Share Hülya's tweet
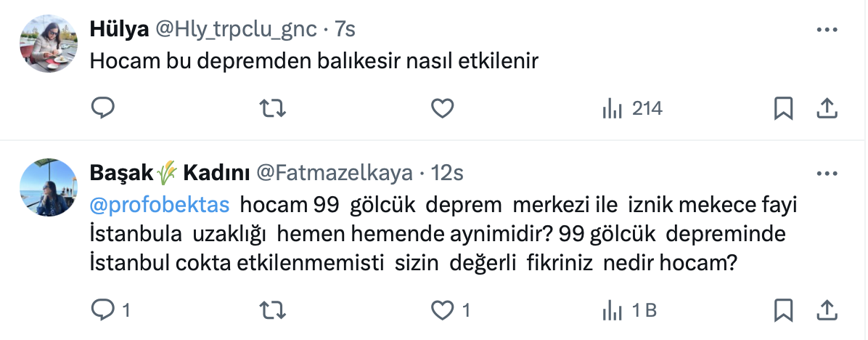This screenshot has width=868, height=340. point(825,109)
